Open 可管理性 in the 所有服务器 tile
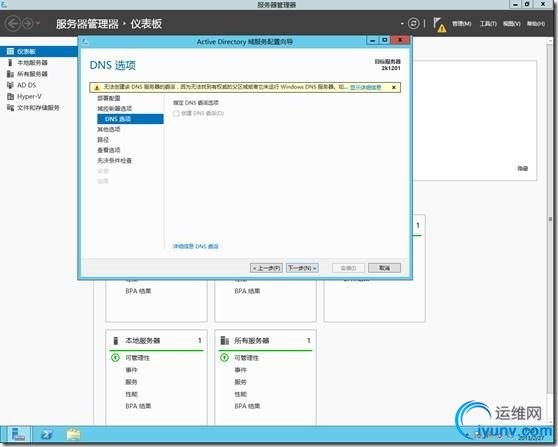This screenshot has width=558, height=447. [246, 358]
